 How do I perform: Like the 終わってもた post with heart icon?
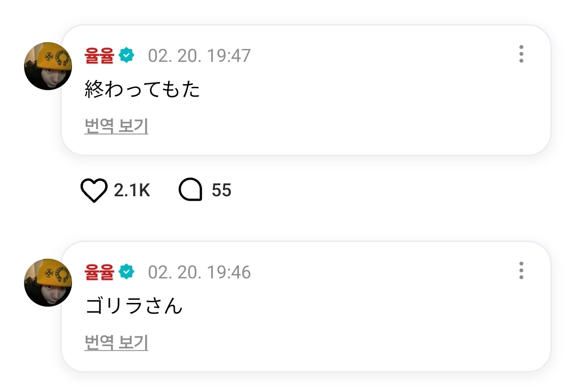pyautogui.click(x=94, y=190)
